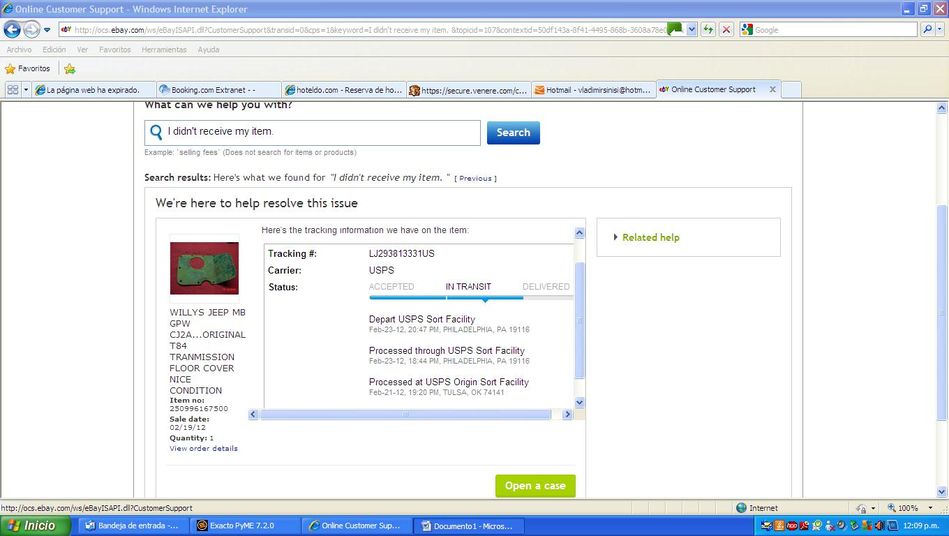Click the jeep floor cover item thumbnail
The width and height of the screenshot is (949, 536).
click(204, 268)
